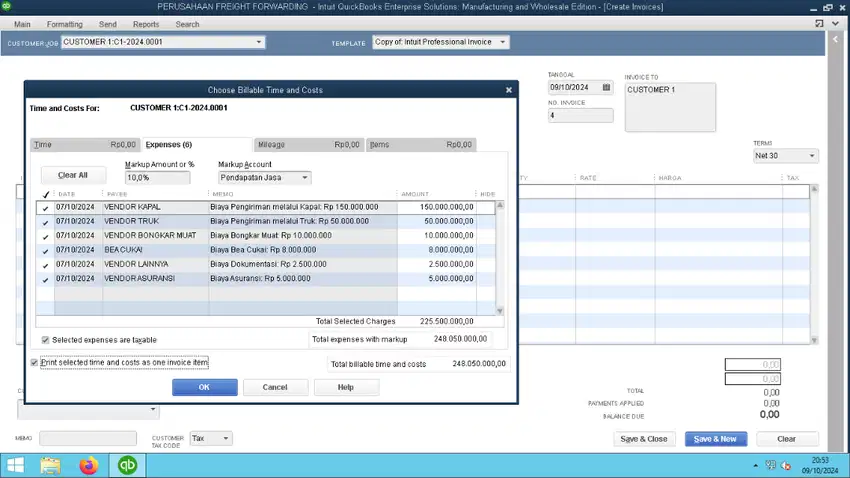Screen dimensions: 850x478
Task: Toggle Print as one invoice item checkbox
Action: (34, 363)
